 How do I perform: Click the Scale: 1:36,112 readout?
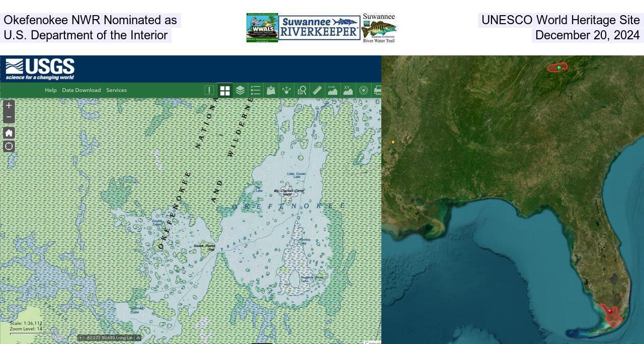26,323
